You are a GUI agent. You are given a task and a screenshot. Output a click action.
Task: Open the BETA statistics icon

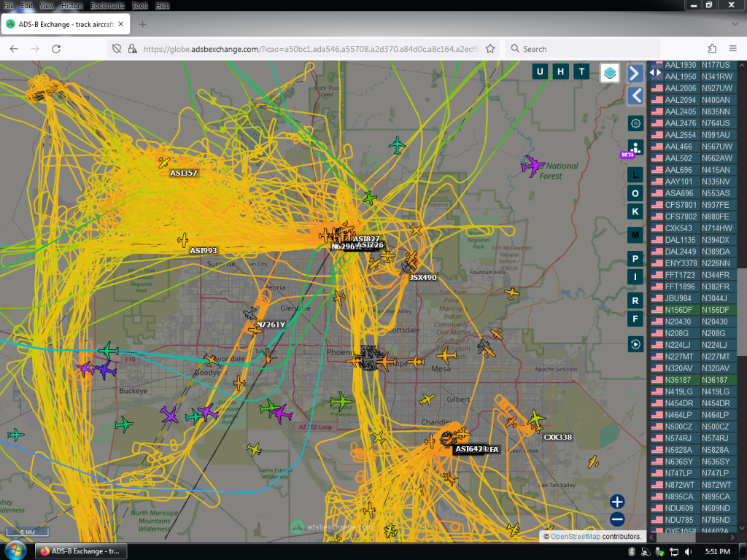[x=635, y=147]
